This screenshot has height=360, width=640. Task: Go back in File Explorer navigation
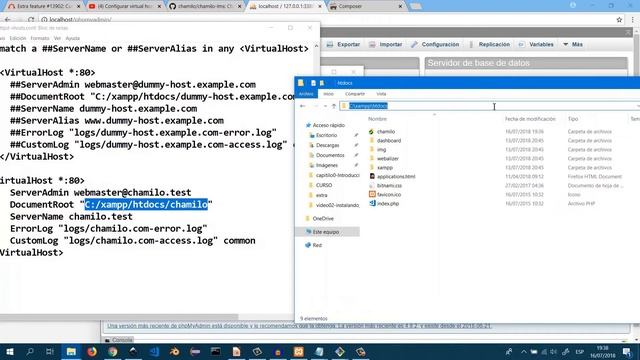pyautogui.click(x=302, y=106)
